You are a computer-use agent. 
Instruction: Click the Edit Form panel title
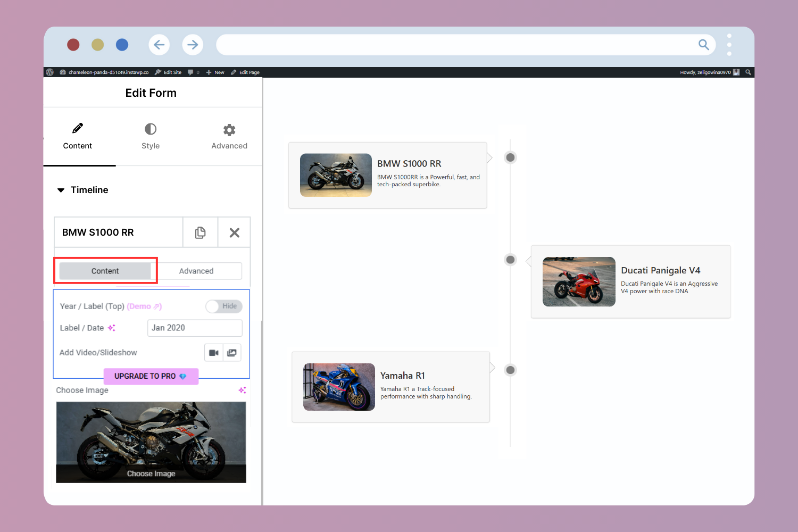[x=151, y=93]
